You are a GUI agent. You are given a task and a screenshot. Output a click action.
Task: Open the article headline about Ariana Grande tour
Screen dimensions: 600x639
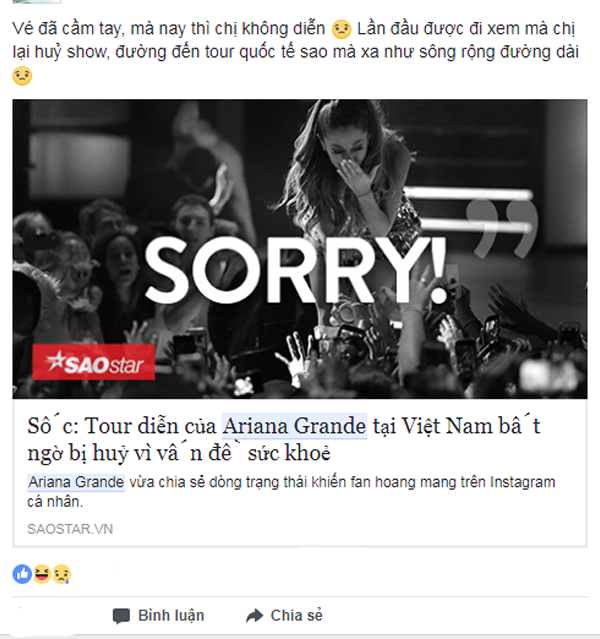click(284, 439)
